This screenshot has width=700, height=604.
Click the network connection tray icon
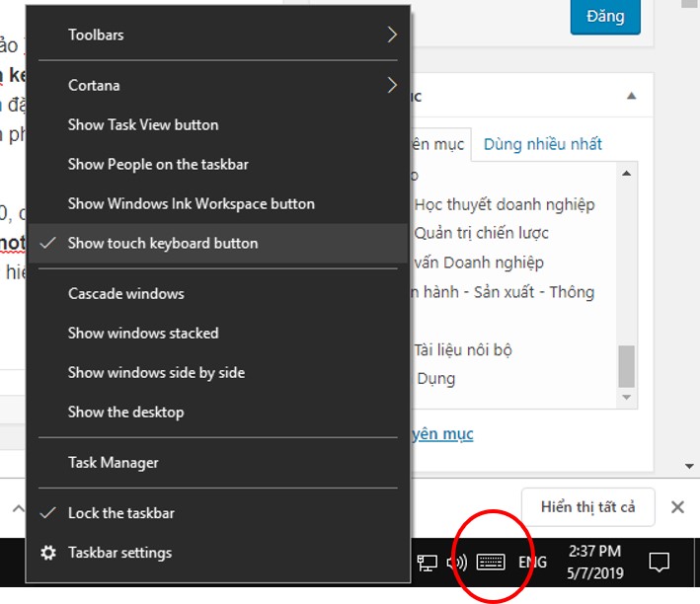point(427,563)
